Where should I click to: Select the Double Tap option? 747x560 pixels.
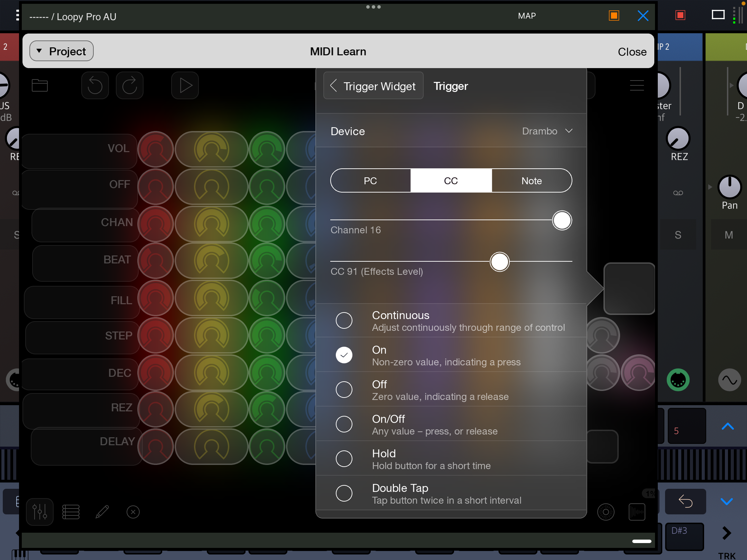pos(344,493)
